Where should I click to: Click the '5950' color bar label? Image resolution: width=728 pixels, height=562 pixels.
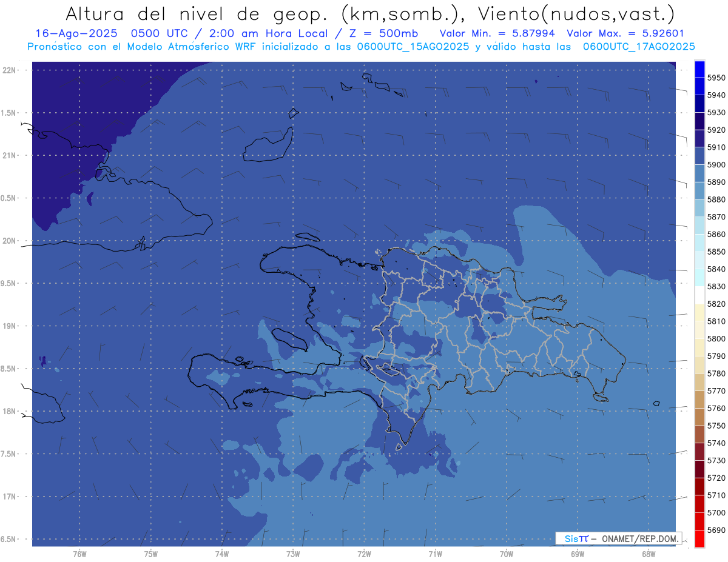click(716, 78)
